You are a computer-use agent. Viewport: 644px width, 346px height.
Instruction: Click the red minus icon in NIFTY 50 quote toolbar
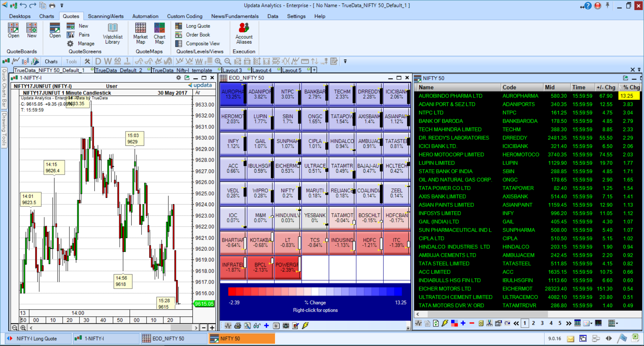click(472, 323)
